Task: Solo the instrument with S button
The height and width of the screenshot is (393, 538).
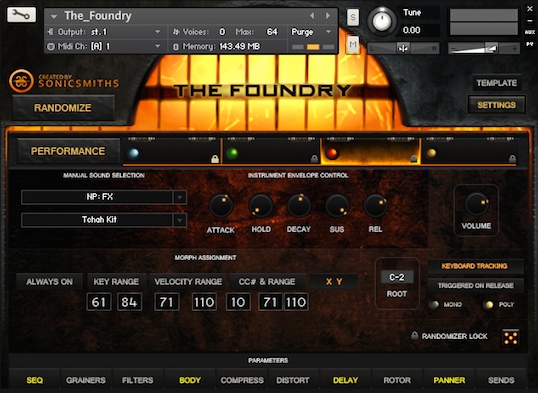Action: click(x=353, y=17)
